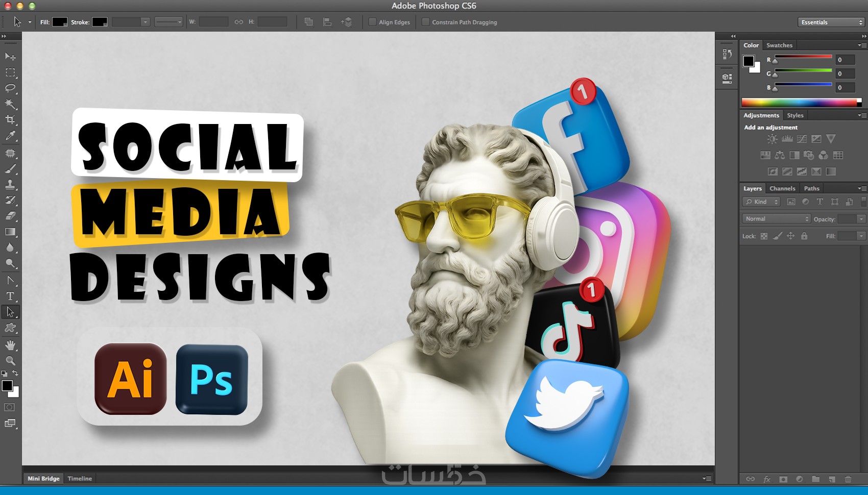
Task: Add a Color Balance adjustment
Action: point(780,155)
